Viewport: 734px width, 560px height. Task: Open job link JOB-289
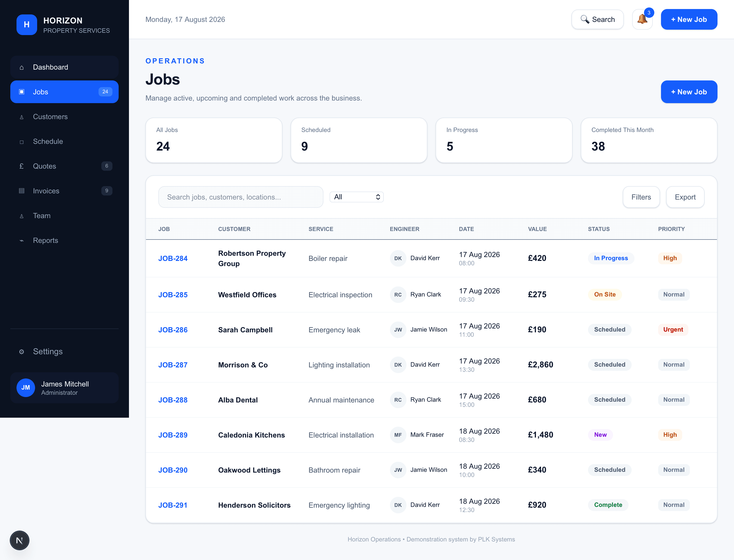173,435
